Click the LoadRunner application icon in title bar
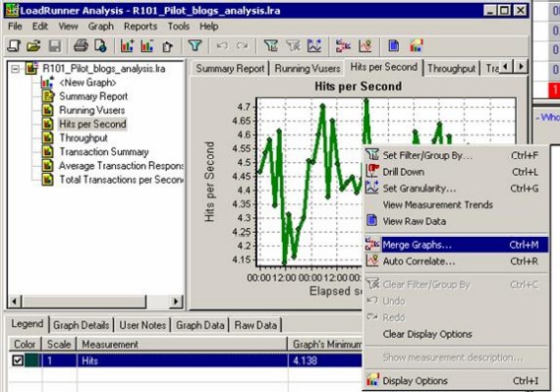 [x=12, y=11]
